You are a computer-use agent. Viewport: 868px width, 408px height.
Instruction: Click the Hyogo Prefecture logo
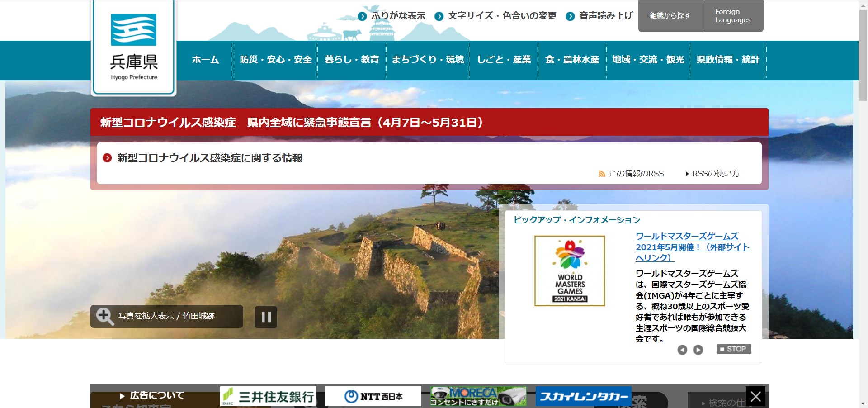pos(133,45)
